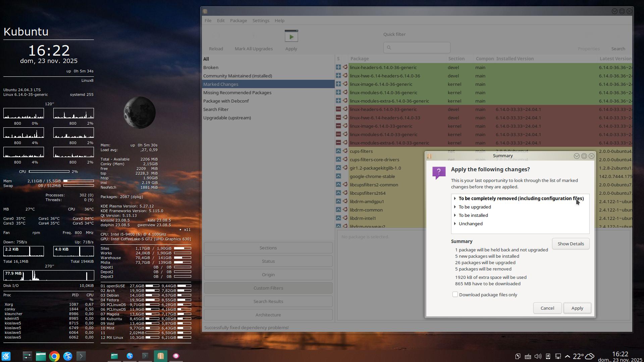Launch Google Chrome from the taskbar
The width and height of the screenshot is (644, 362).
(54, 356)
